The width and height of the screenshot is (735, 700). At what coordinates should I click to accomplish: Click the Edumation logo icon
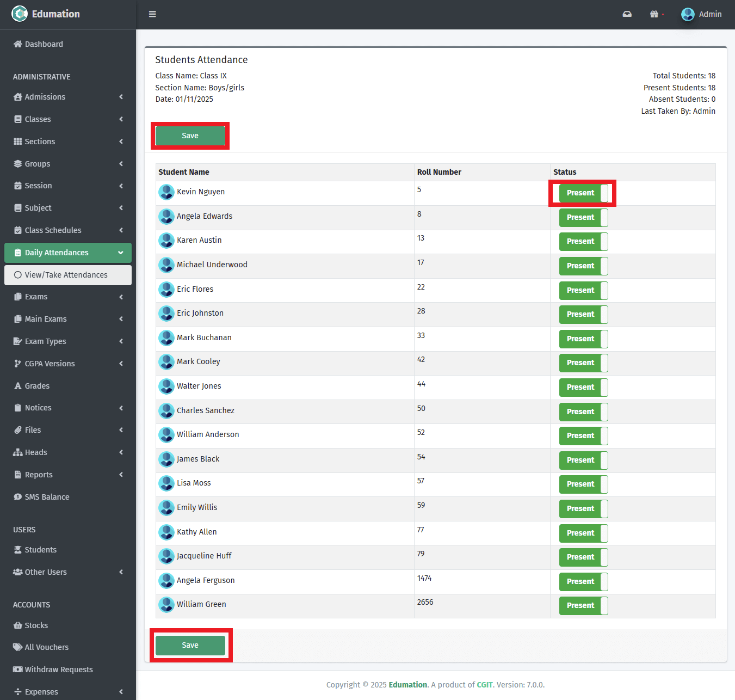click(x=20, y=14)
